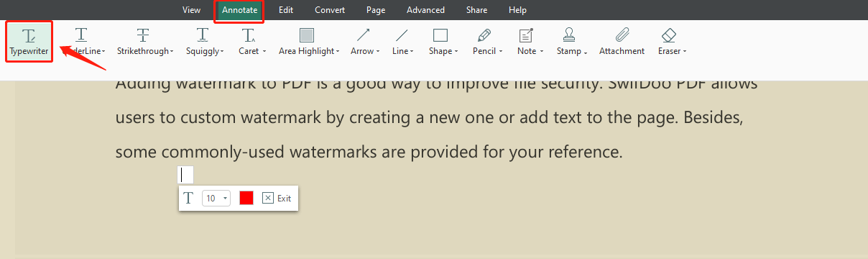Screen dimensions: 868x259
Task: Click the Exit label in typewriter toolbar
Action: point(284,199)
